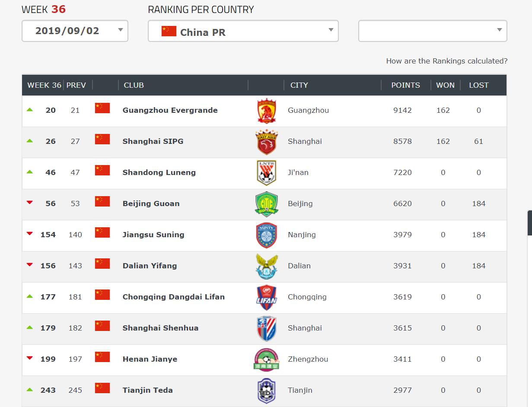This screenshot has height=407, width=532.
Task: Click the Beijing Guoan green crest
Action: click(x=266, y=204)
